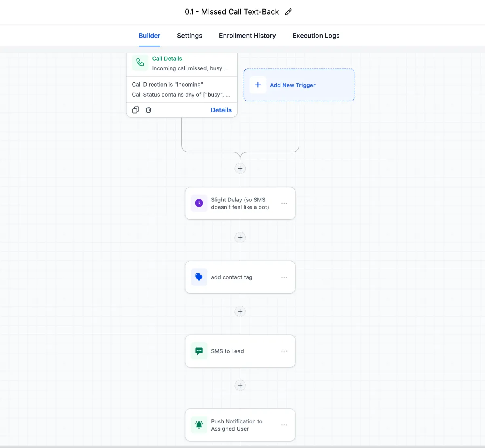Switch to the Settings tab
This screenshot has width=485, height=448.
click(x=190, y=36)
